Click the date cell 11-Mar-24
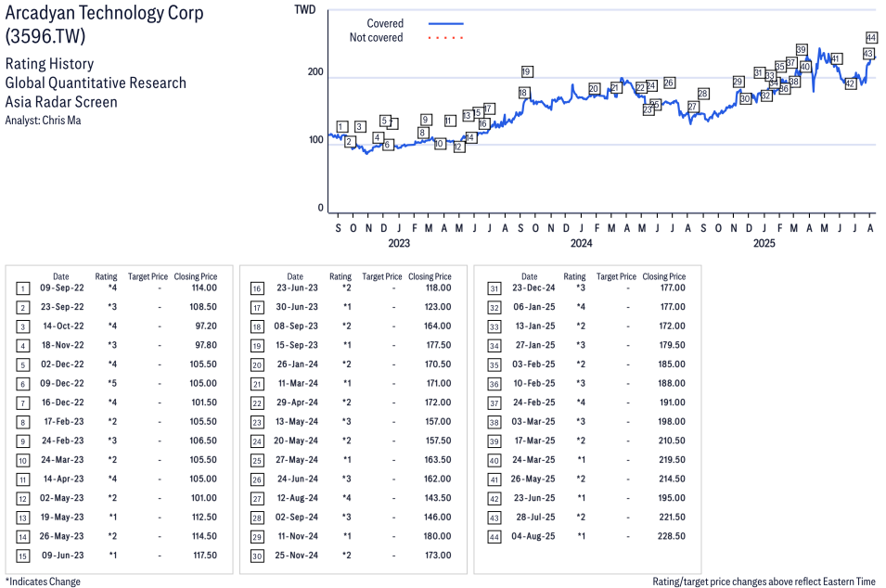Image resolution: width=886 pixels, height=588 pixels. 298,383
